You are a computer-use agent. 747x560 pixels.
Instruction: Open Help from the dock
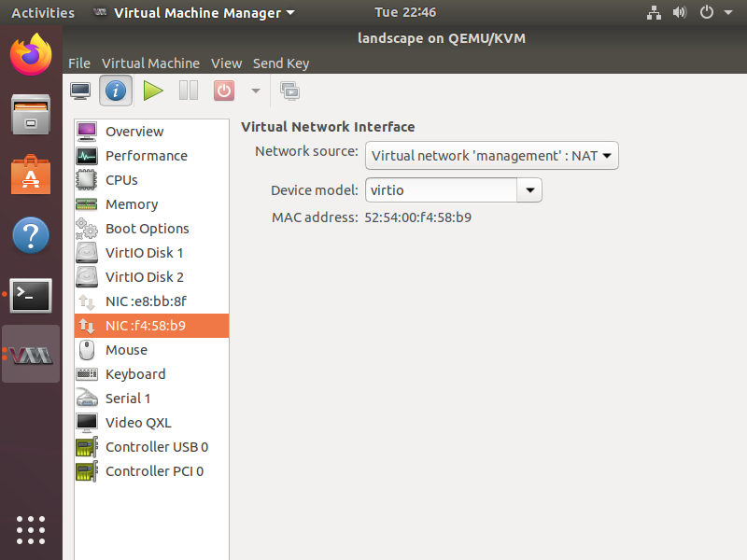31,235
